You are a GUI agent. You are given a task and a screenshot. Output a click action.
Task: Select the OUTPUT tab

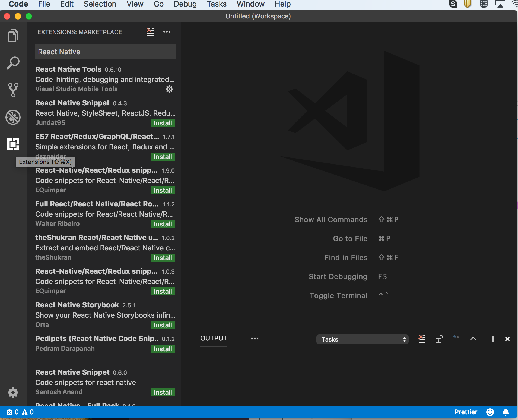(x=213, y=338)
